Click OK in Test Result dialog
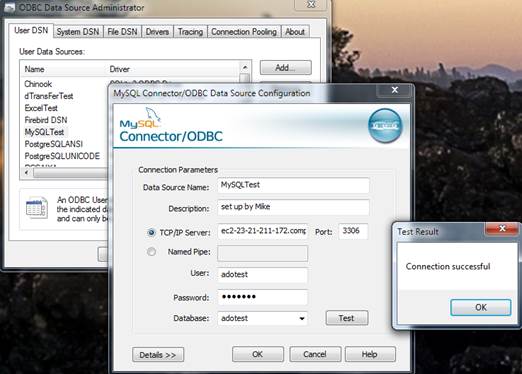The width and height of the screenshot is (522, 374). click(x=481, y=307)
